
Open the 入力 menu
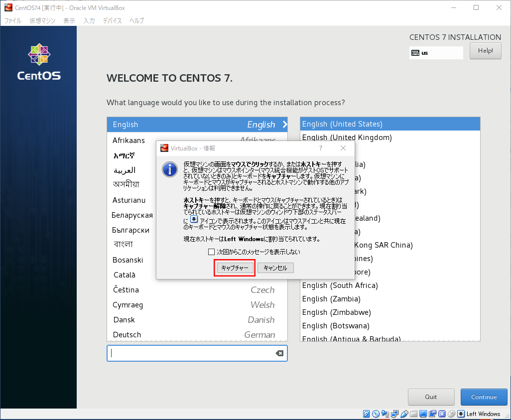pyautogui.click(x=89, y=20)
